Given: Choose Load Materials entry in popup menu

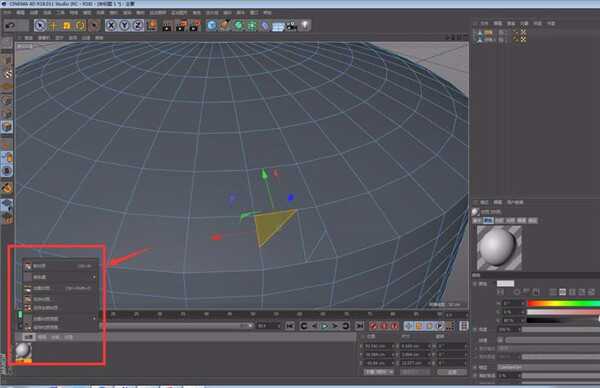Looking at the screenshot, I should (x=58, y=288).
